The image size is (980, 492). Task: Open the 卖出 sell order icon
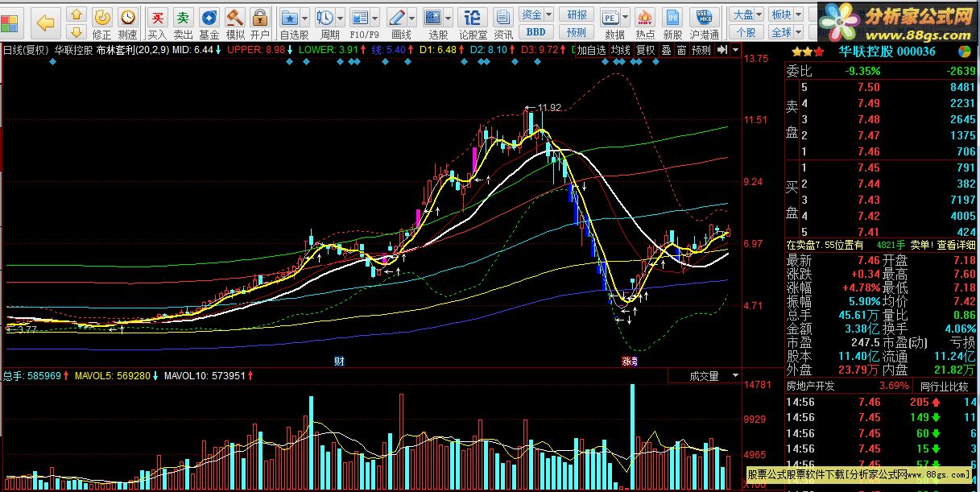click(x=184, y=23)
